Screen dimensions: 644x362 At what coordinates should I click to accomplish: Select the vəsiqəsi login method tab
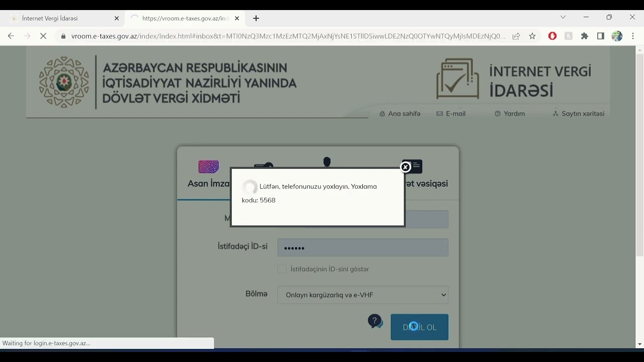pyautogui.click(x=426, y=184)
